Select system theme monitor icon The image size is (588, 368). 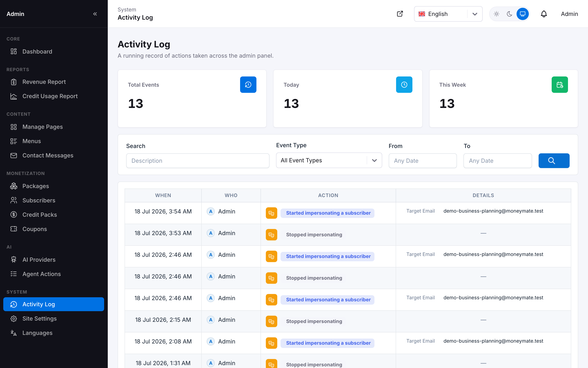pyautogui.click(x=522, y=14)
